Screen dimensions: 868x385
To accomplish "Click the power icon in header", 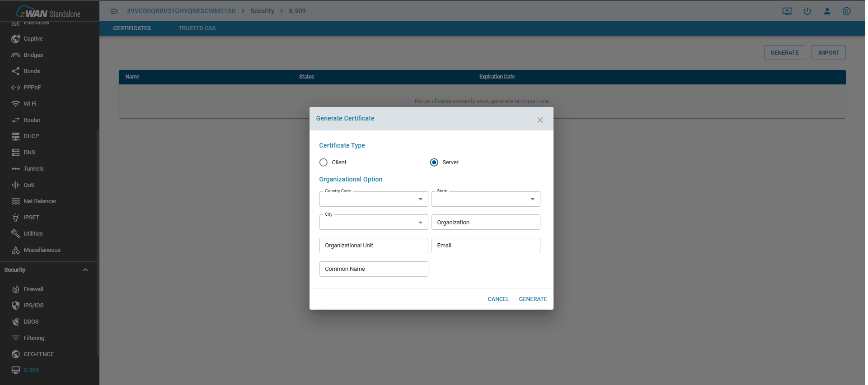I will pyautogui.click(x=807, y=11).
